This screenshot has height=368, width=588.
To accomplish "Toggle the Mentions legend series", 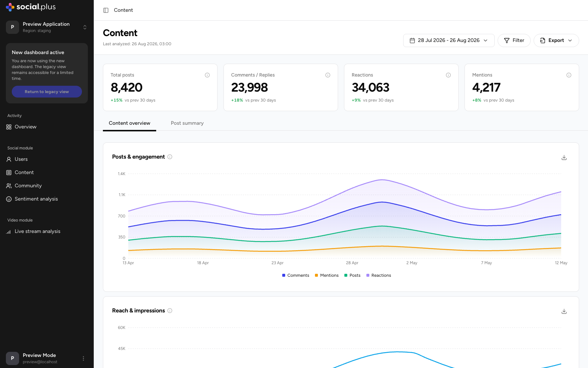I will click(x=327, y=275).
